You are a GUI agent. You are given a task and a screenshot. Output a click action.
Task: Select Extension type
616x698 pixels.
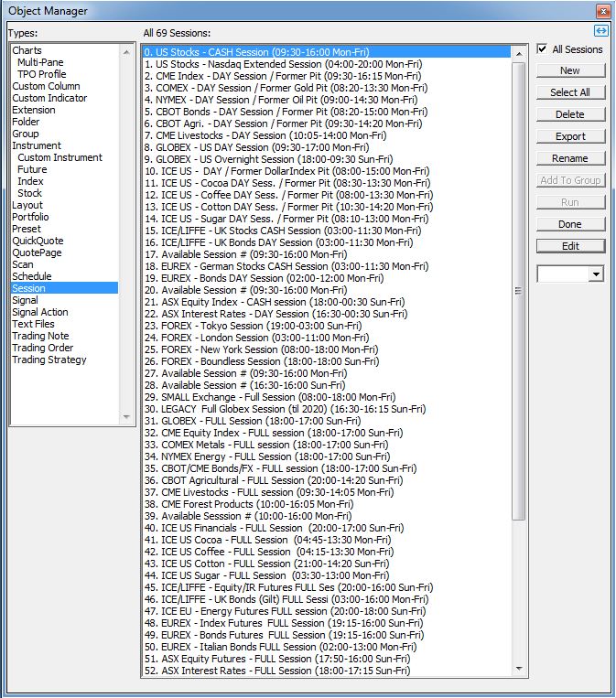[33, 110]
